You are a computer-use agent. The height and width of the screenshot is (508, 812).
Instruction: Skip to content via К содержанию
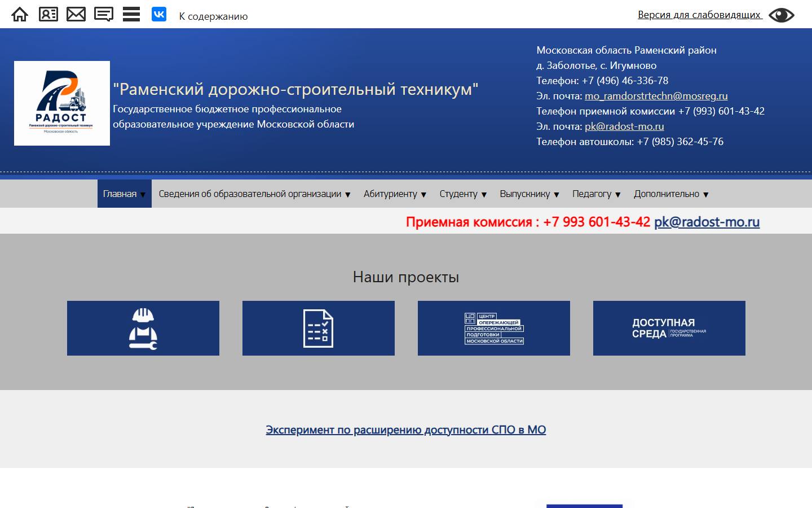[x=213, y=16]
